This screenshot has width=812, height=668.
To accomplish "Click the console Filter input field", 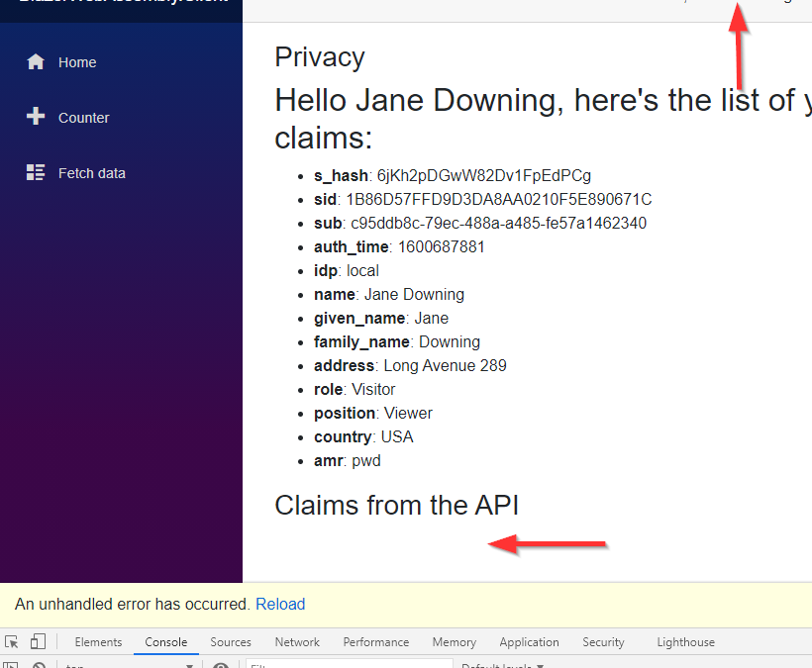I will (347, 665).
